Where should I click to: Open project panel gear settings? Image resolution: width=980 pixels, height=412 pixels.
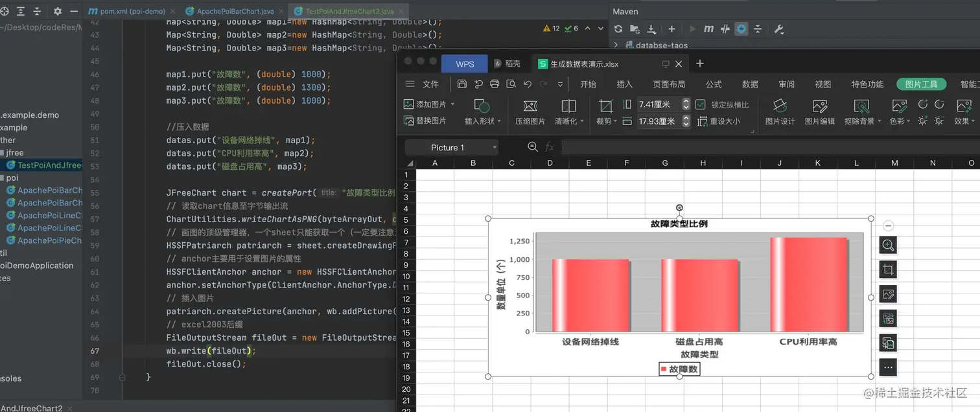pos(58,12)
